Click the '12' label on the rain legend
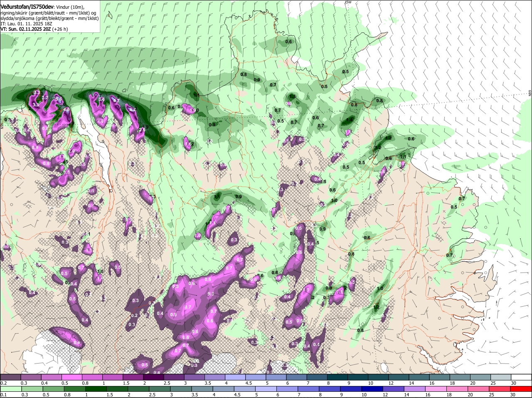This screenshot has width=532, height=398. pyautogui.click(x=385, y=395)
